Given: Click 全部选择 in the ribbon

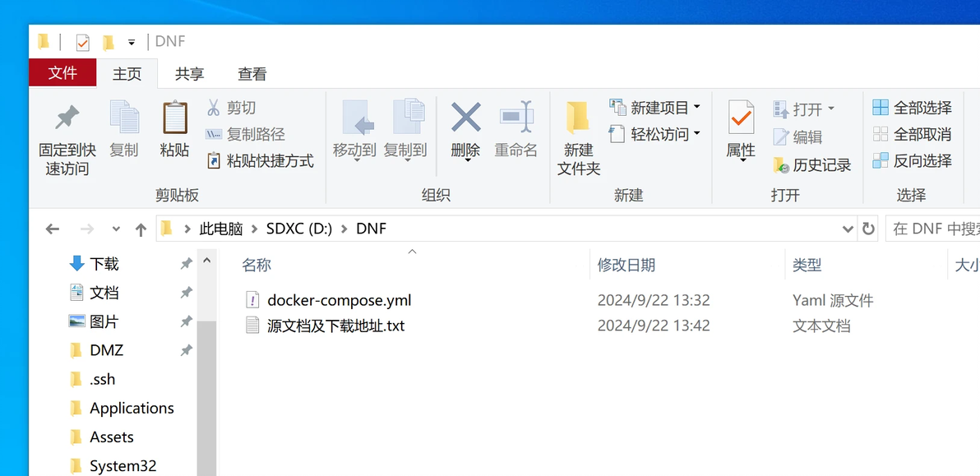Looking at the screenshot, I should 912,108.
